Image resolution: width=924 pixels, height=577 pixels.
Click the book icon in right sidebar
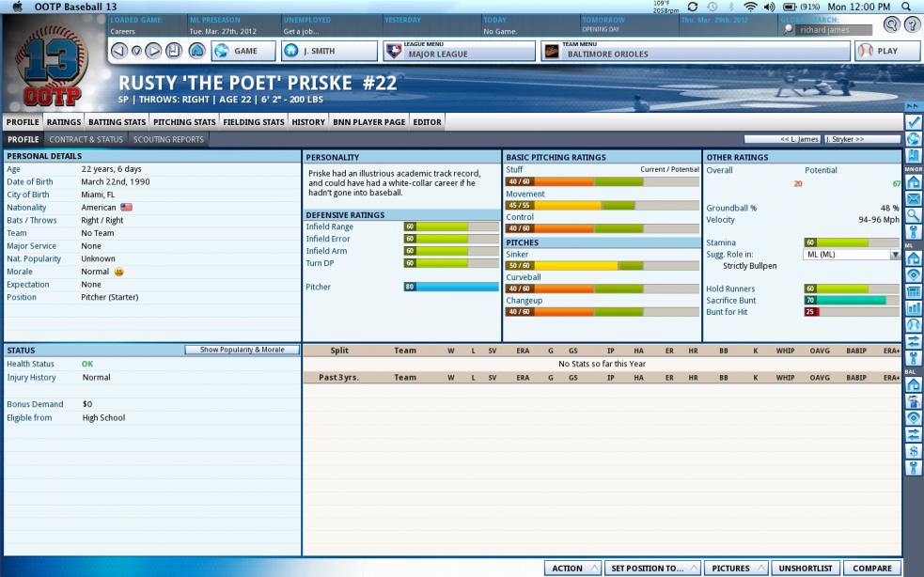coord(914,156)
